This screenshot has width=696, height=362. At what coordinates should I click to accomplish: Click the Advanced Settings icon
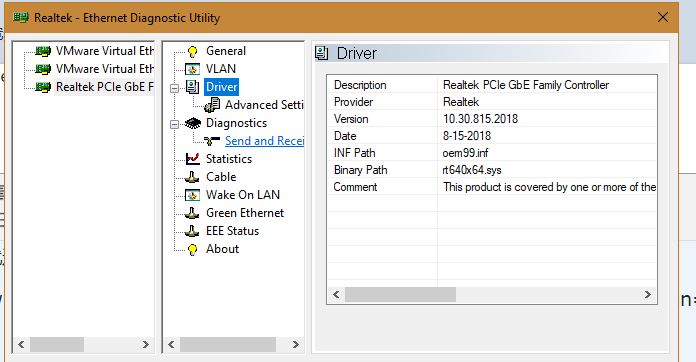coord(212,105)
